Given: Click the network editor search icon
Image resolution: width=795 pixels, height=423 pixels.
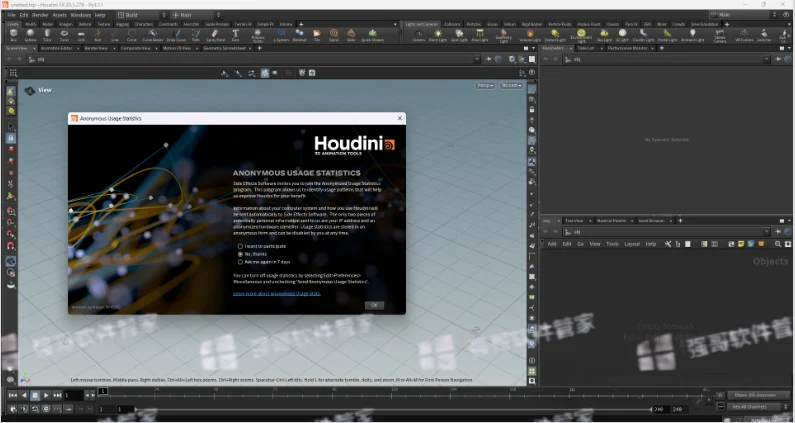Looking at the screenshot, I should click(x=778, y=244).
